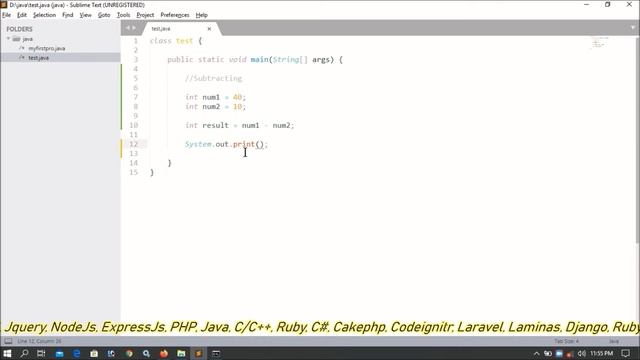640x360 pixels.
Task: Click the 'class test' declaration line
Action: click(176, 41)
